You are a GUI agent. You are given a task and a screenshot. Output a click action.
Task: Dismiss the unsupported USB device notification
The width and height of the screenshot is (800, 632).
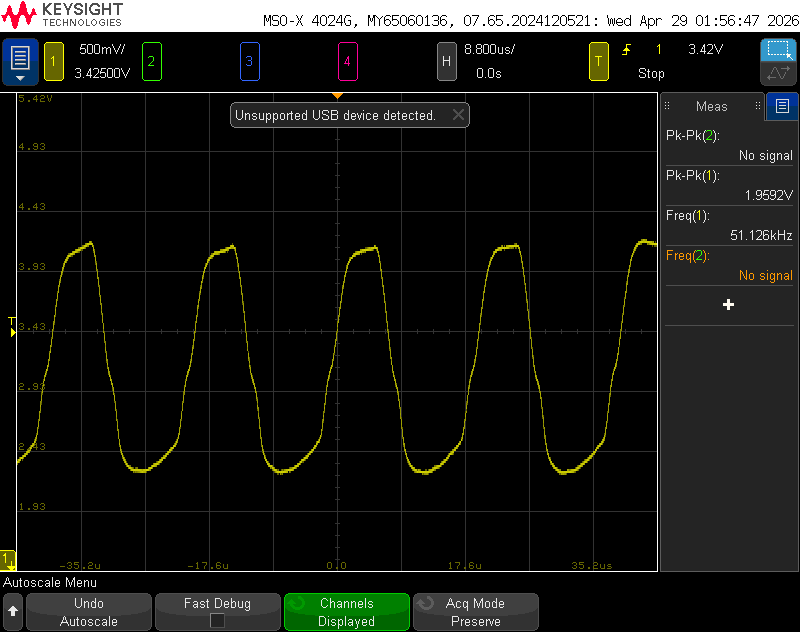pyautogui.click(x=458, y=115)
